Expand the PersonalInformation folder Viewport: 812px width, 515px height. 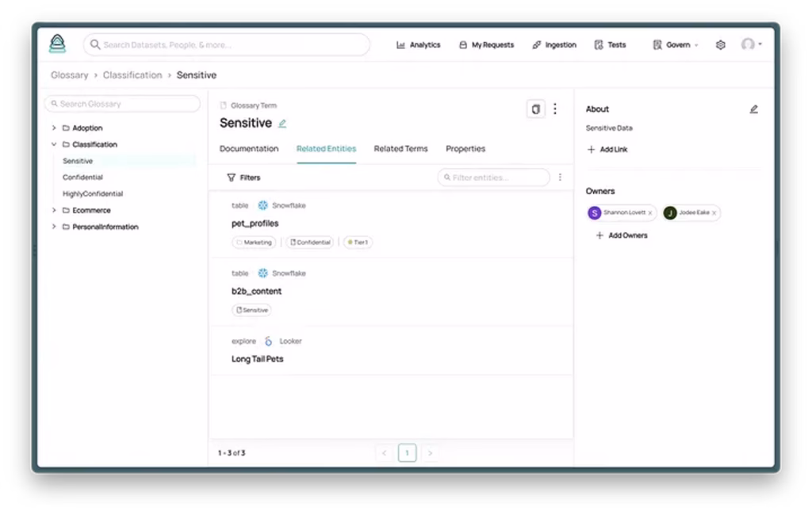[x=54, y=227]
